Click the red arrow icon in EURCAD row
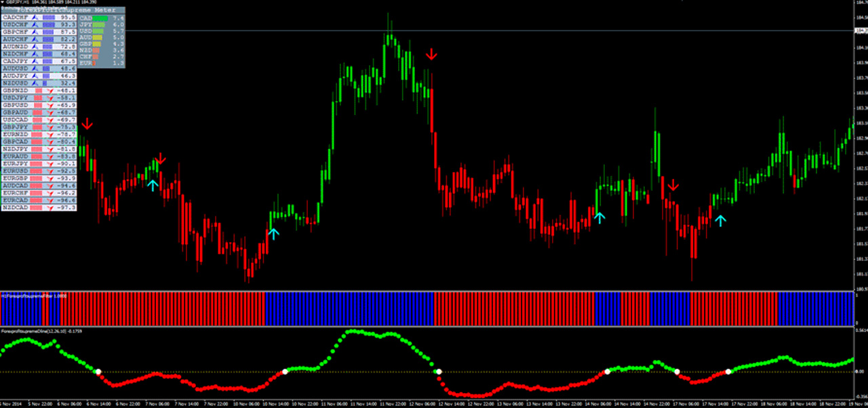The image size is (868, 408). [51, 200]
